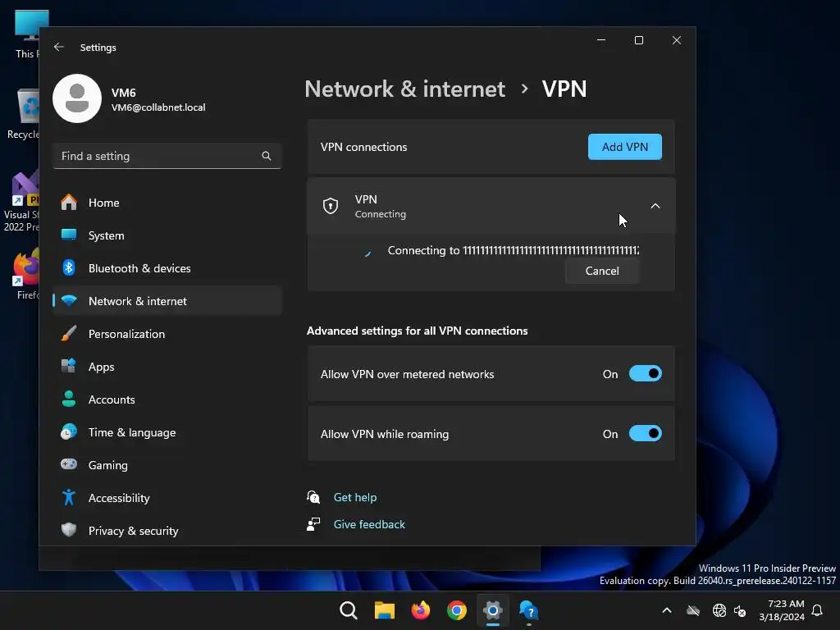Click the Apps grid icon

[69, 366]
